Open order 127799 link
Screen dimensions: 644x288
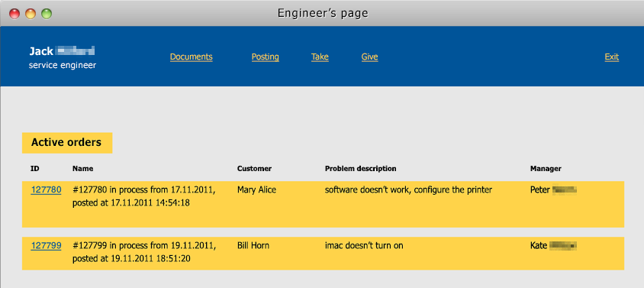(x=46, y=246)
